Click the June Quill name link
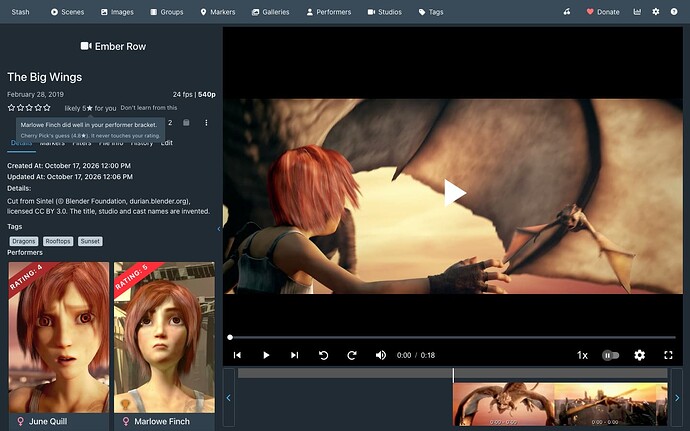690x431 pixels. (48, 421)
